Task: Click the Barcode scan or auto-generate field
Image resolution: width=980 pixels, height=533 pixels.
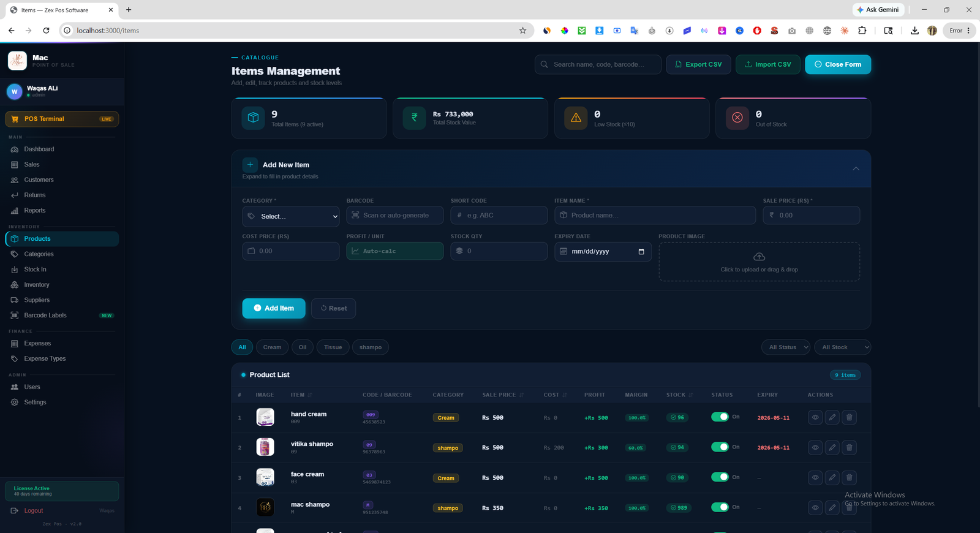Action: click(x=395, y=216)
